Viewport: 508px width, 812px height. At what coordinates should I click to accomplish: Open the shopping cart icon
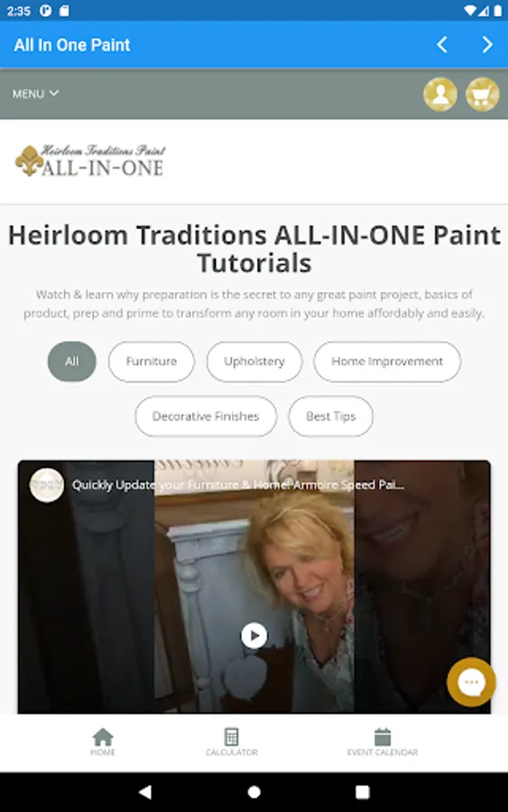tap(482, 94)
